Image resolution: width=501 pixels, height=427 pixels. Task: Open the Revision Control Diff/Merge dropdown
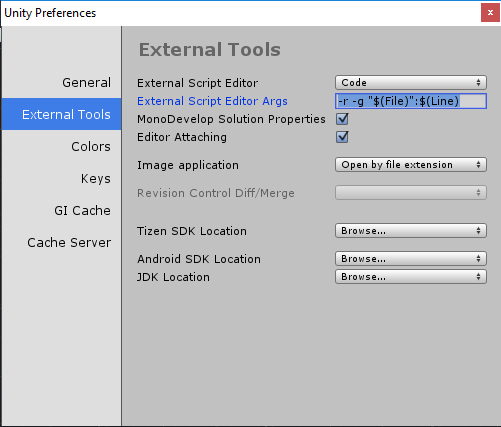[411, 193]
